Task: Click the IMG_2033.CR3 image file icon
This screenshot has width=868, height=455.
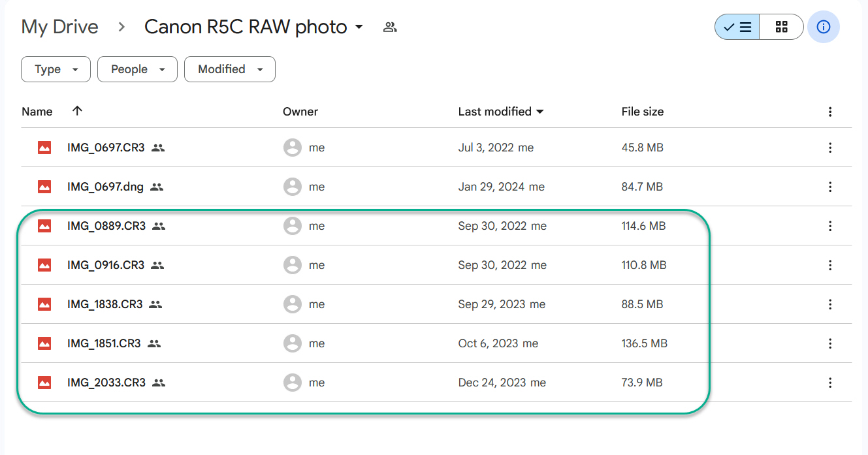Action: tap(44, 383)
